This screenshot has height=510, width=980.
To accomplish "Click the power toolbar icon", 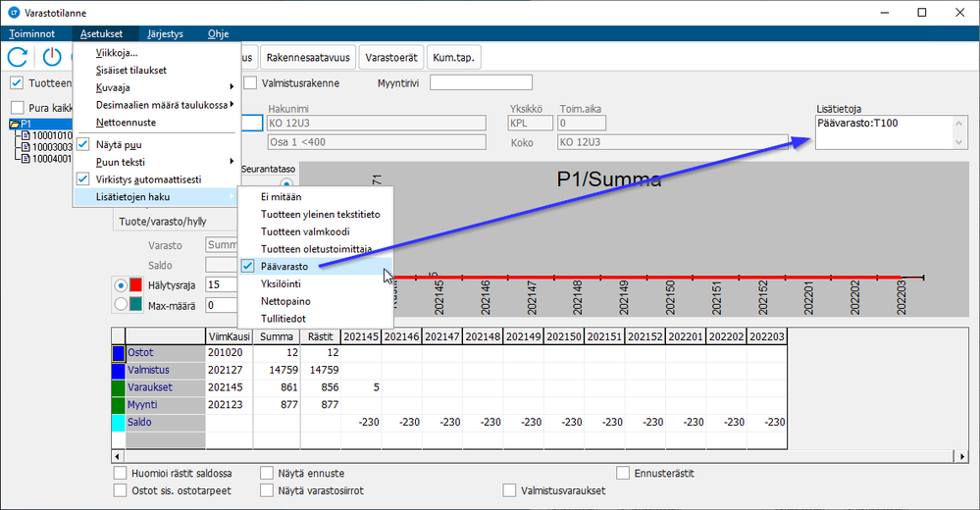I will point(52,58).
